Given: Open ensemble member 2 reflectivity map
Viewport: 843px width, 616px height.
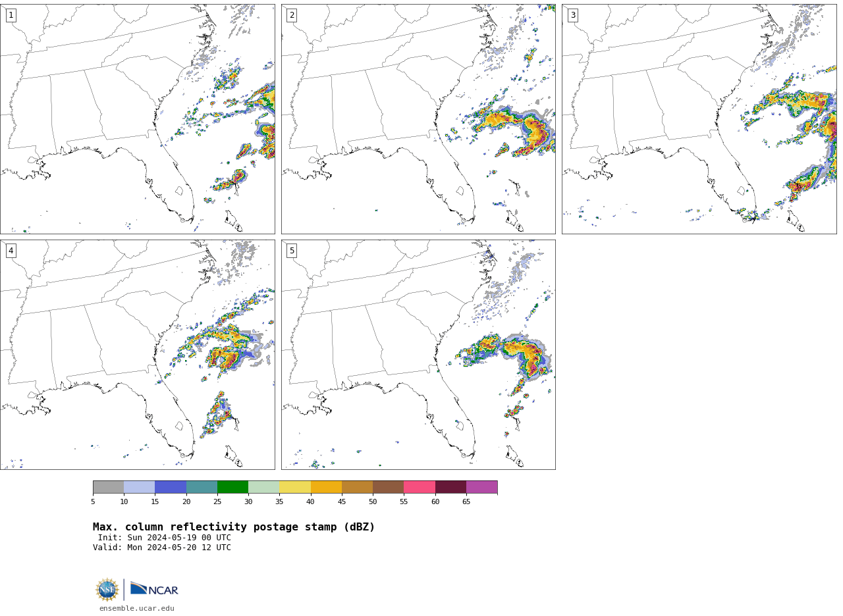Looking at the screenshot, I should click(418, 119).
